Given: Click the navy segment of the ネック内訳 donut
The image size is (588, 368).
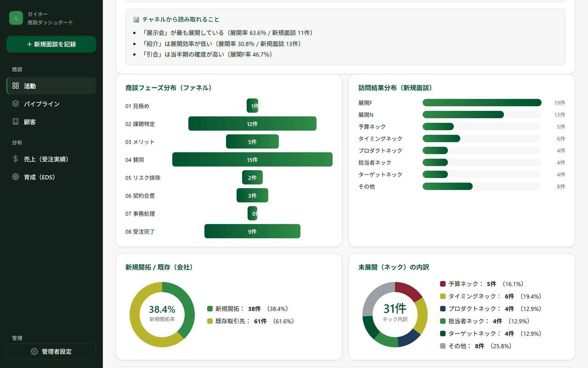Looking at the screenshot, I should pyautogui.click(x=410, y=338).
